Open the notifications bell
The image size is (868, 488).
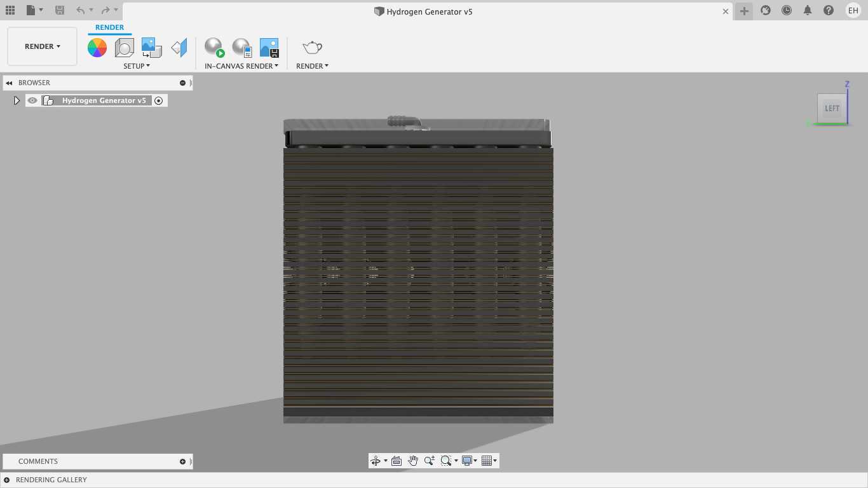(808, 10)
